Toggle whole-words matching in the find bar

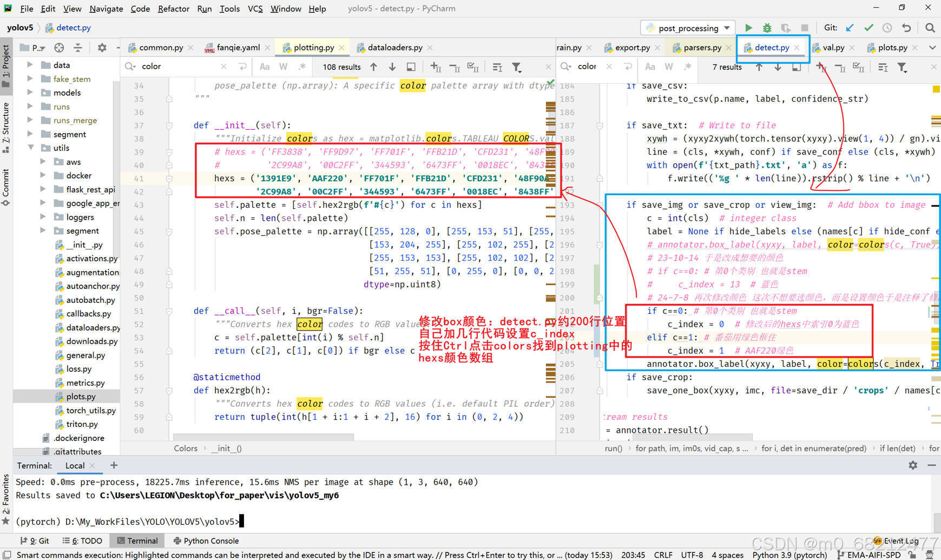coord(282,66)
